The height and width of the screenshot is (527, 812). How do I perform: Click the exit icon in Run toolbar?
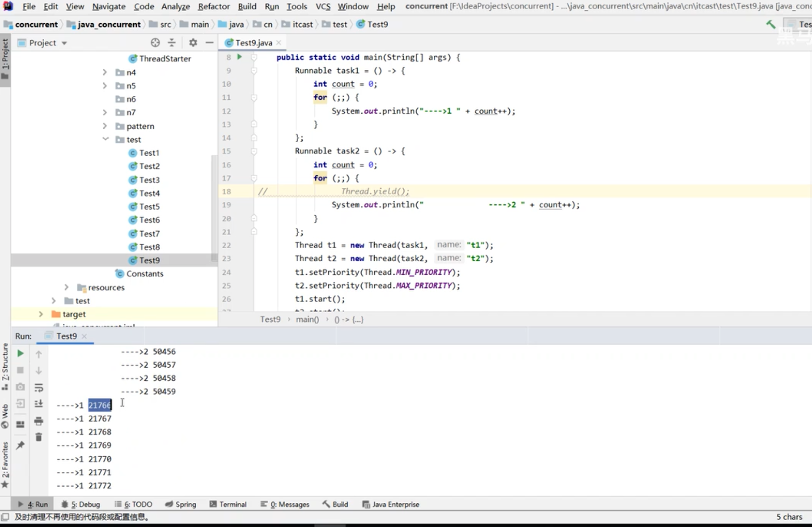[20, 404]
